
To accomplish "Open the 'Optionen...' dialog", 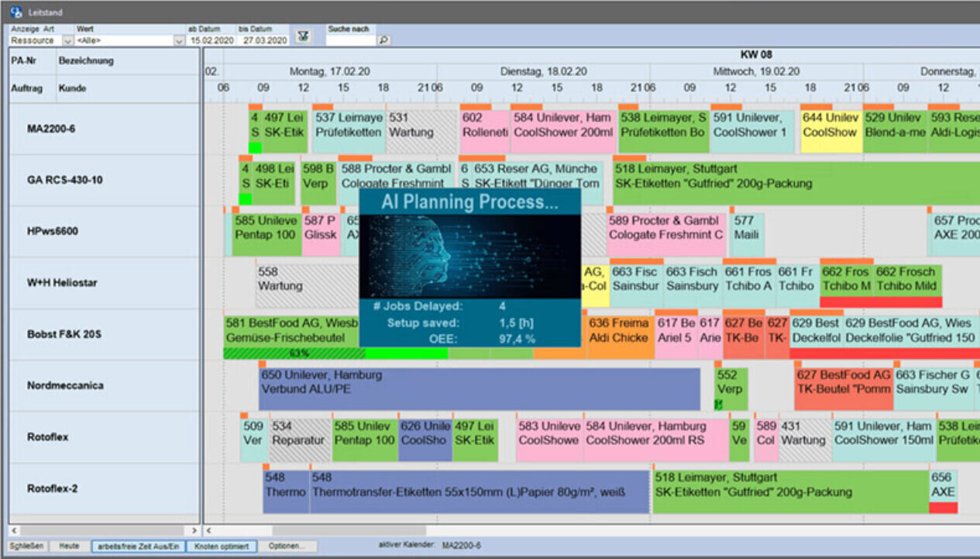I will pos(287,547).
